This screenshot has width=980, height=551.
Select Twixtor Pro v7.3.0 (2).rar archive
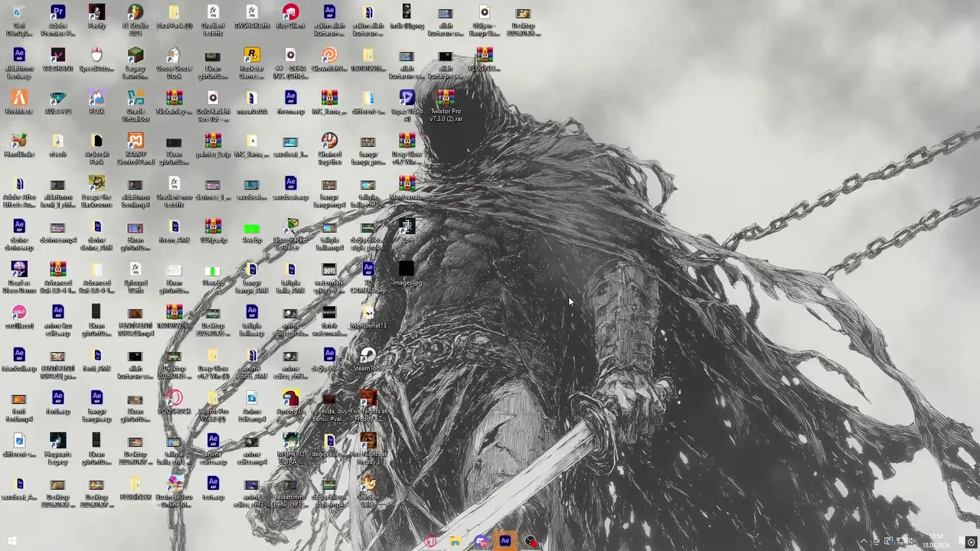click(446, 106)
